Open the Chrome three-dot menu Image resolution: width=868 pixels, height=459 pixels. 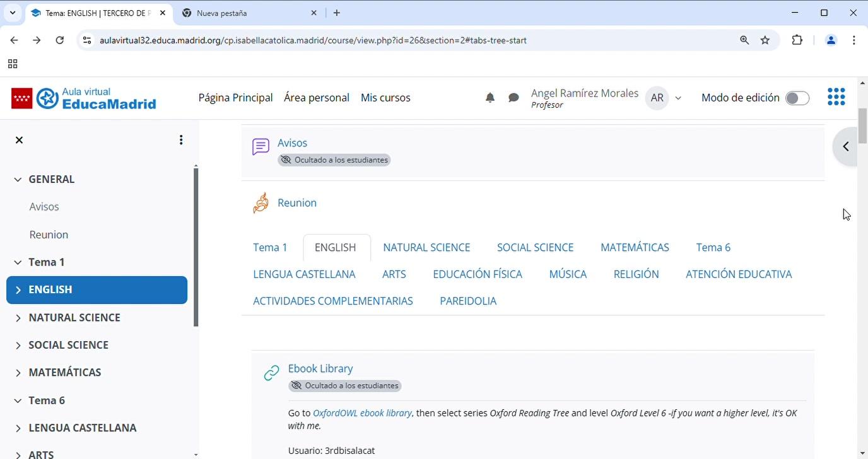click(x=853, y=40)
